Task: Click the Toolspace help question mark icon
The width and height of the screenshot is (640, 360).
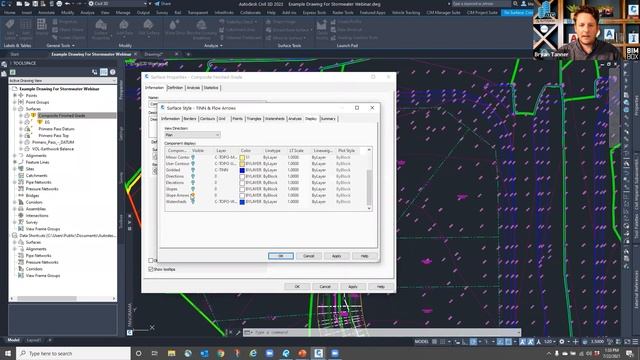Action: [113, 72]
